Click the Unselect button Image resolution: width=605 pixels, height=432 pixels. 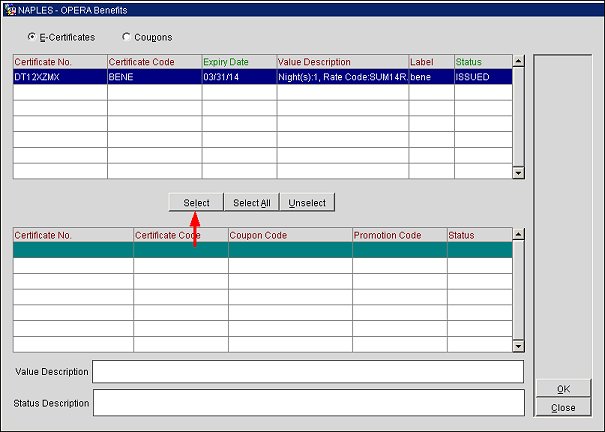point(307,203)
